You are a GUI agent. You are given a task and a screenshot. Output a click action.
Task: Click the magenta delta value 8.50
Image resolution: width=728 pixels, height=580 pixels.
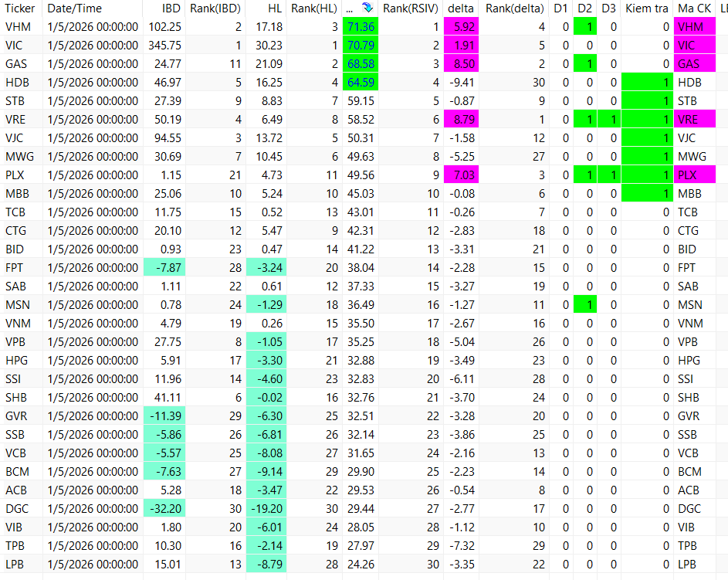462,64
